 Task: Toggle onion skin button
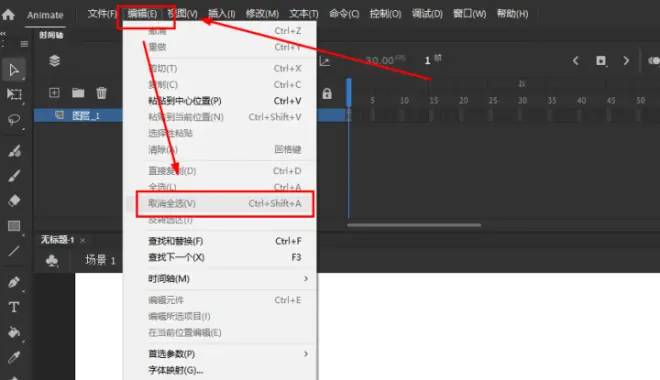[654, 61]
